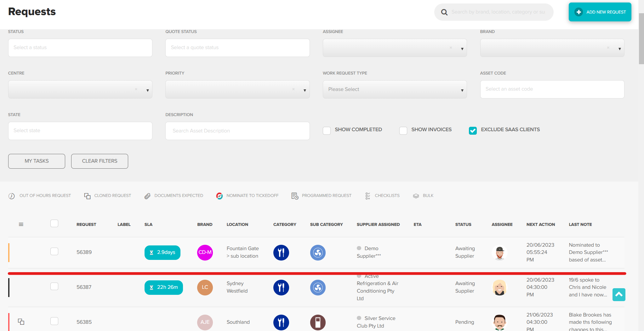This screenshot has width=644, height=331.
Task: Open the Status select field
Action: 80,48
